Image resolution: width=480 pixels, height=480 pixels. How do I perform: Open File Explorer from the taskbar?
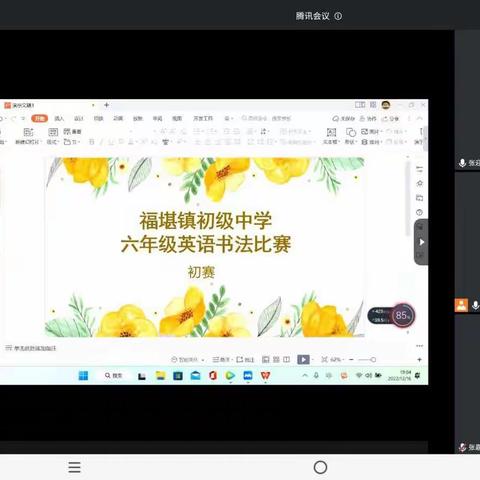click(x=160, y=376)
